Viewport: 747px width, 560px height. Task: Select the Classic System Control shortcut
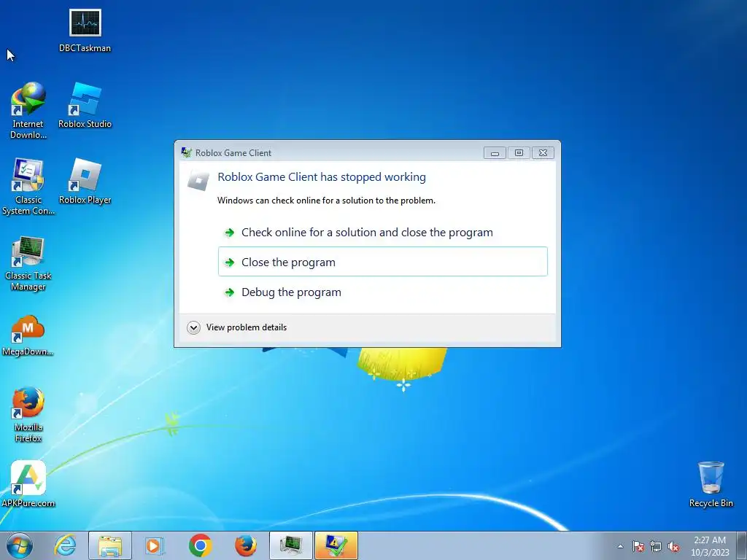tap(28, 187)
